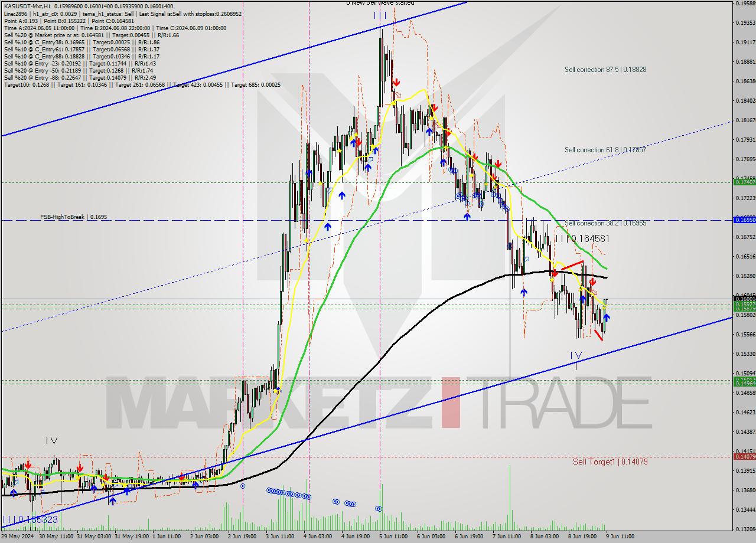Click the blue 0.16950 price tag
Viewport: 756px width, 543px height.
click(x=744, y=220)
